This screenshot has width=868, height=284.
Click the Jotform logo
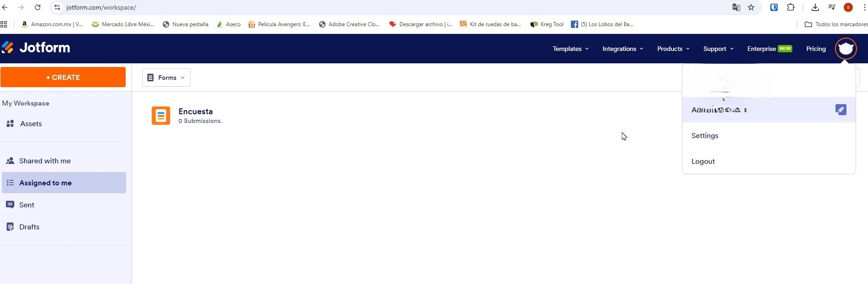coord(36,48)
